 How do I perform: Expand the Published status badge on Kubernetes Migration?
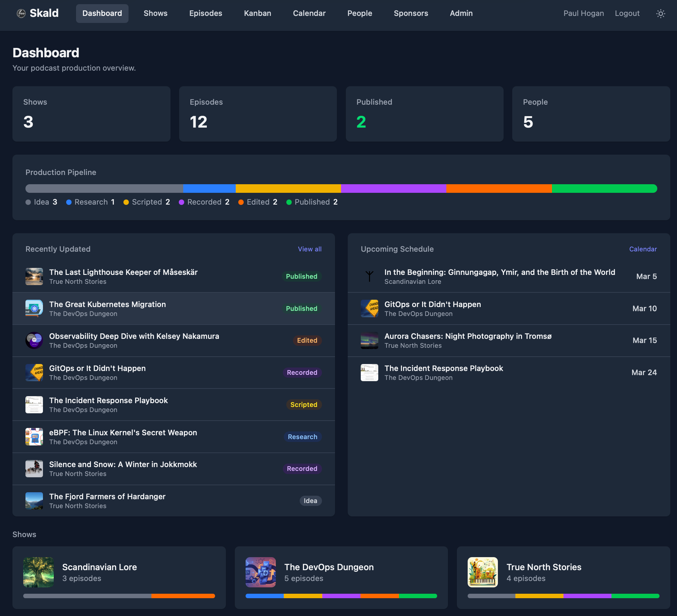pyautogui.click(x=301, y=308)
